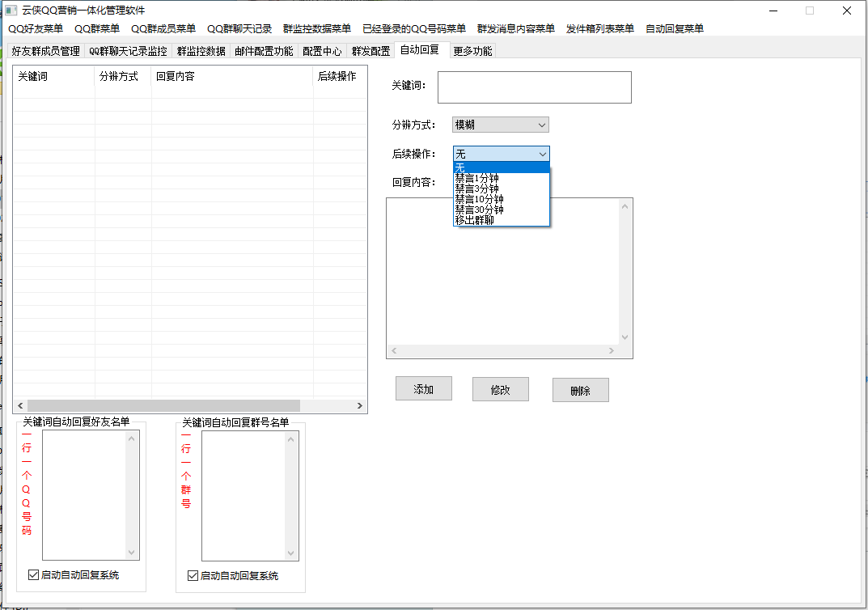Image resolution: width=868 pixels, height=610 pixels.
Task: Click the 群号名单 box's scroll-down arrow
Action: (291, 553)
